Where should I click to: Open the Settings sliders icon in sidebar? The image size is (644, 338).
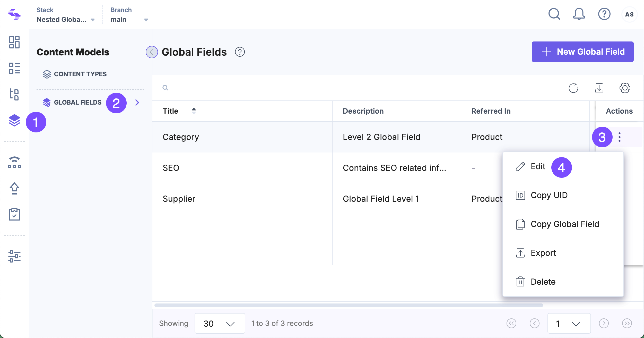coord(14,256)
